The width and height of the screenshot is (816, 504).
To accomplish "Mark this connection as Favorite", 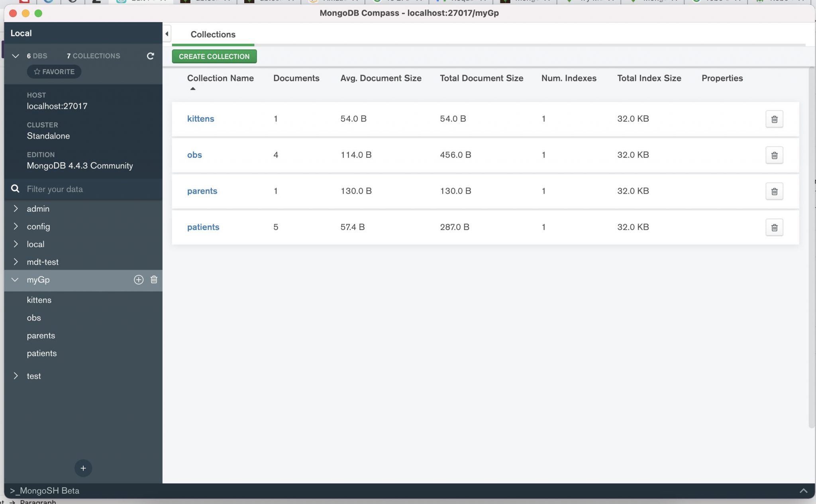I will 54,71.
